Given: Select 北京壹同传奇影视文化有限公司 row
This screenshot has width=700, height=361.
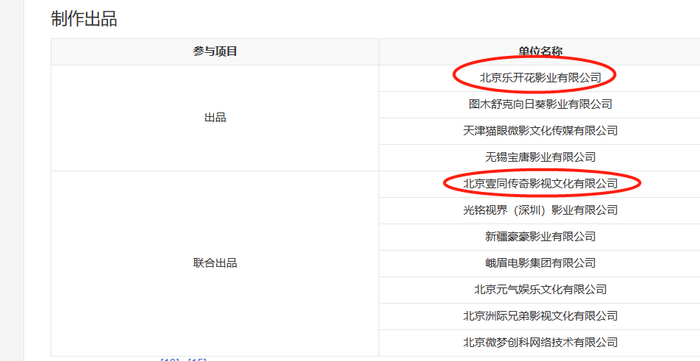Looking at the screenshot, I should [x=539, y=184].
